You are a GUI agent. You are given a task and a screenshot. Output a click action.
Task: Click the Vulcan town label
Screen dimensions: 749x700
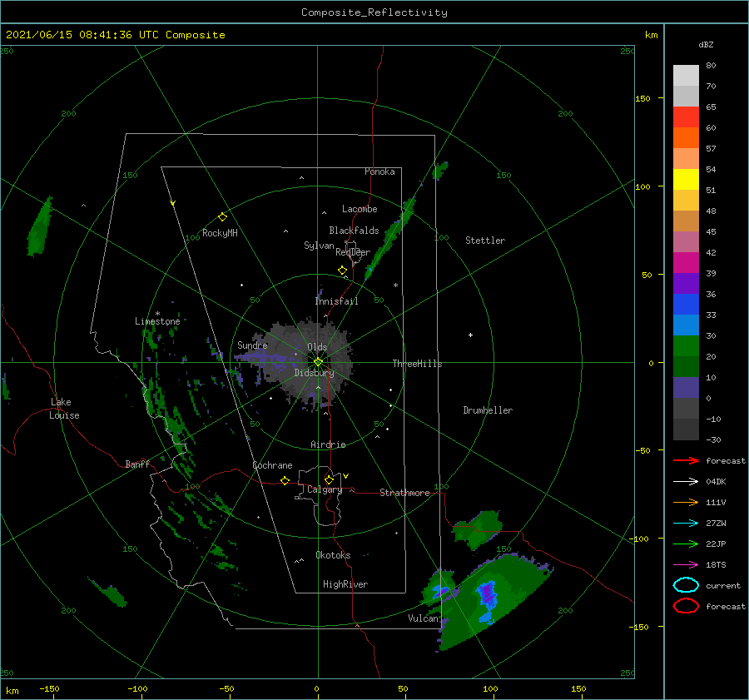[423, 618]
